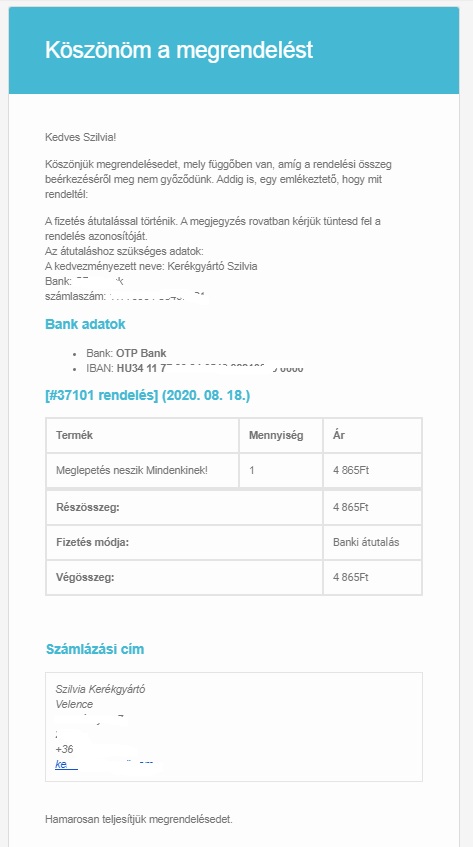Click the Mennyiség column header
The height and width of the screenshot is (847, 473).
276,435
